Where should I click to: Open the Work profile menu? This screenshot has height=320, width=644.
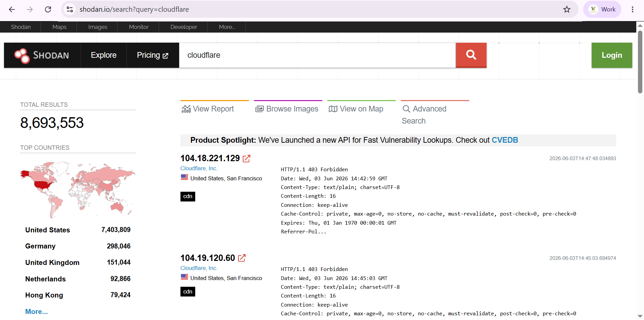tap(602, 9)
